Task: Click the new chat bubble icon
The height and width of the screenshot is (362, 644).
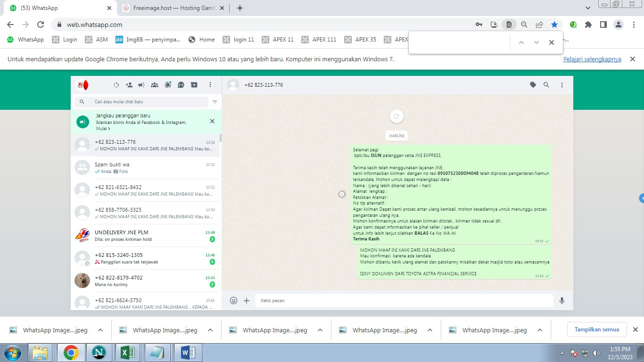Action: coord(181,85)
